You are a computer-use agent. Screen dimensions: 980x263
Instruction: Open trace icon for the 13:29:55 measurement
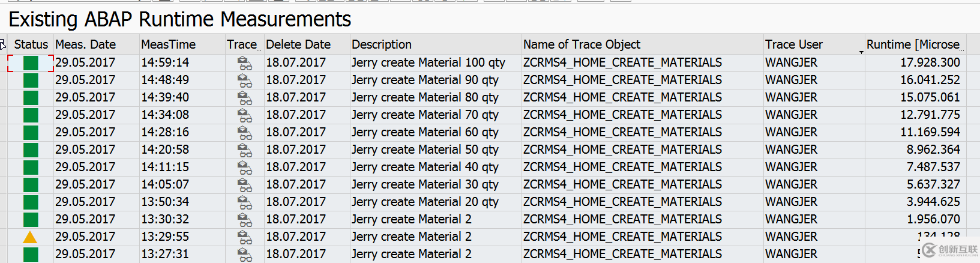(x=244, y=237)
